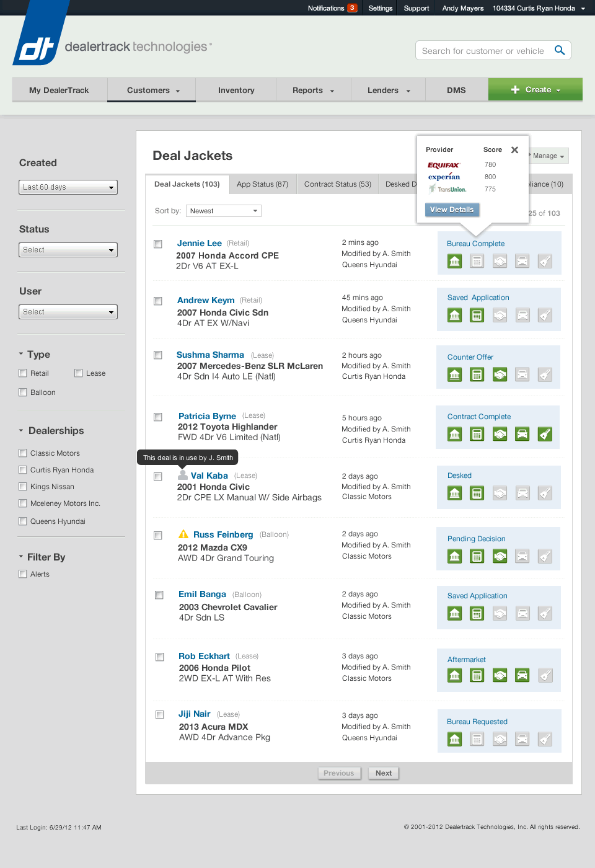
Task: Click the warning alert icon beside Russ Feinberg
Action: pos(183,534)
